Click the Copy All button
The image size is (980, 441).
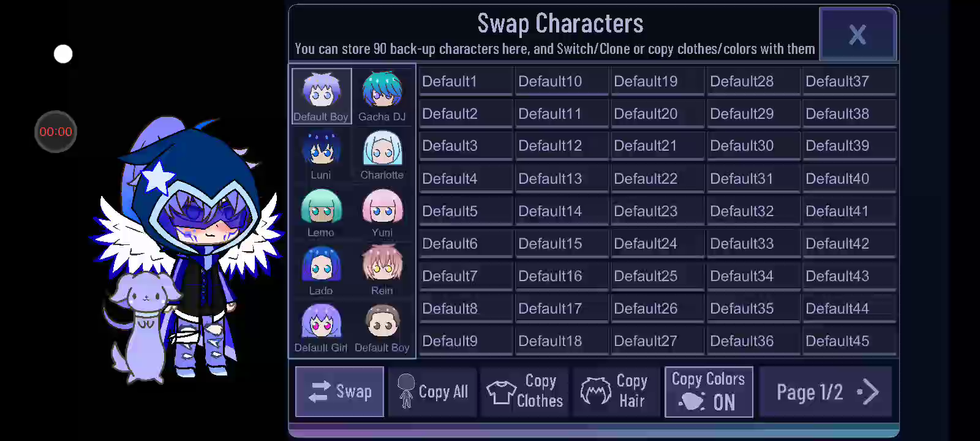[x=432, y=392]
